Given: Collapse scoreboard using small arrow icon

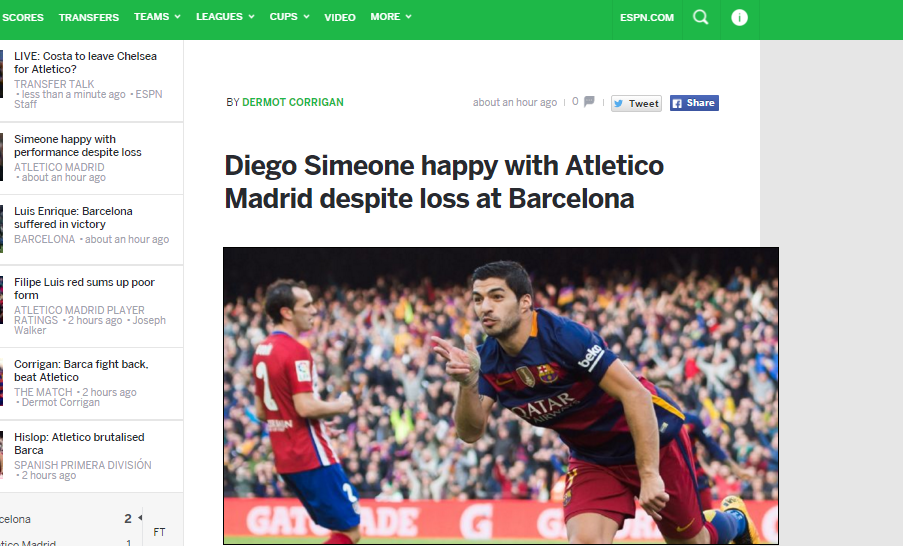Looking at the screenshot, I should [x=140, y=517].
